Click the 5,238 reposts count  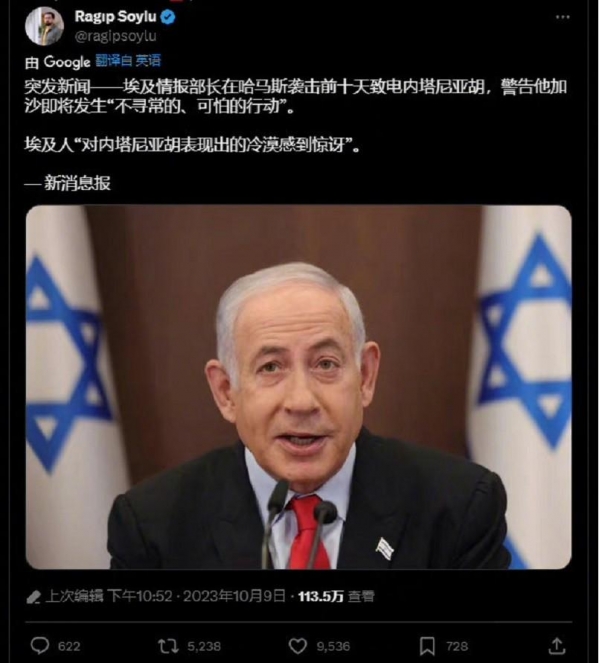[x=204, y=646]
